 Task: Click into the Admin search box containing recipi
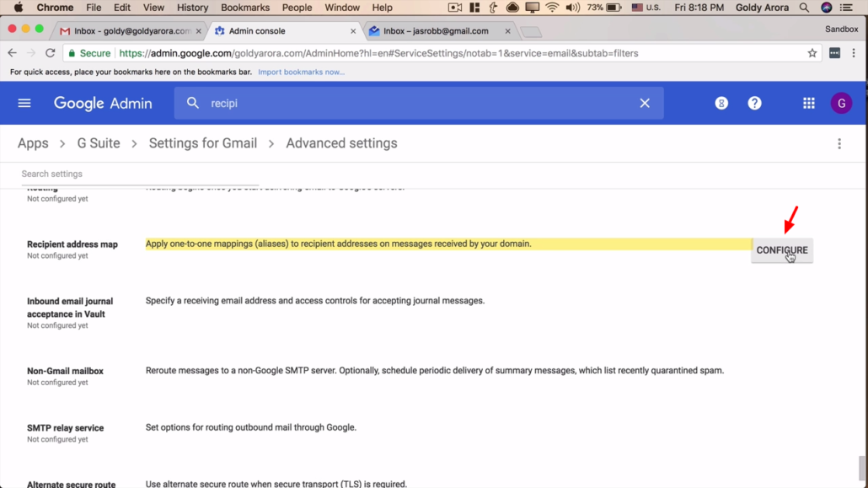click(x=421, y=103)
